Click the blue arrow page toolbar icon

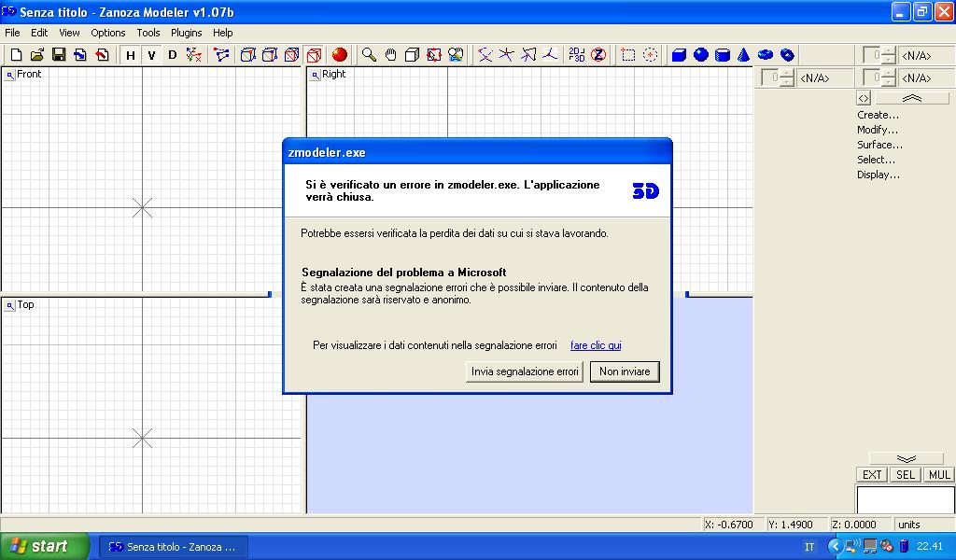(80, 55)
